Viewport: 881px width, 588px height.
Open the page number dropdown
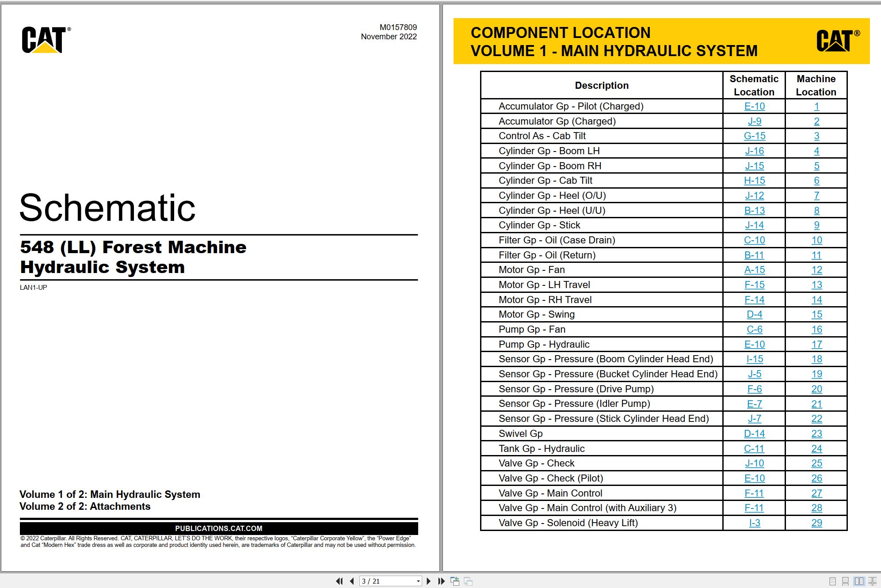tap(418, 581)
